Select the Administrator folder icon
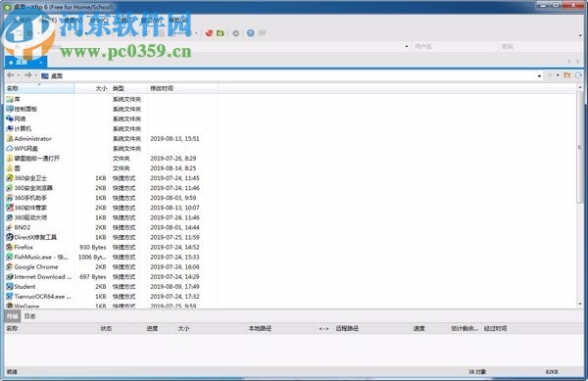 click(x=10, y=138)
